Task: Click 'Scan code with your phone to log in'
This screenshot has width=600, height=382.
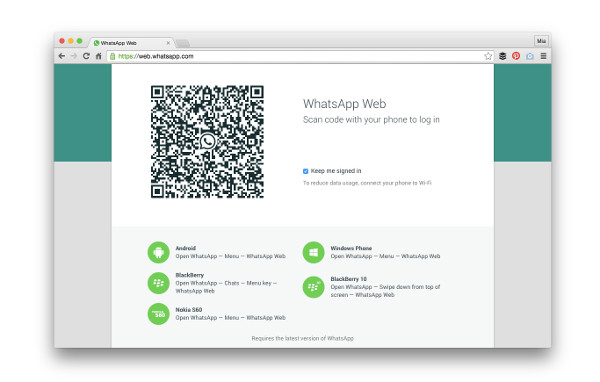Action: pyautogui.click(x=371, y=120)
